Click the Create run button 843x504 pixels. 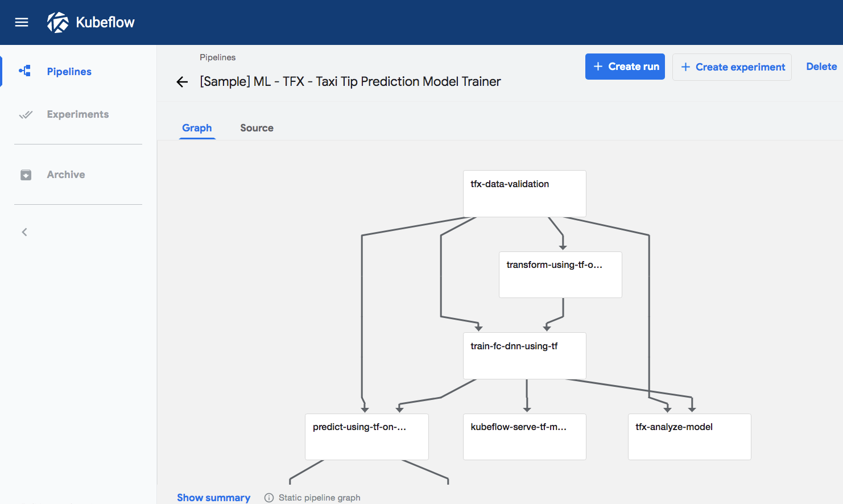tap(625, 67)
